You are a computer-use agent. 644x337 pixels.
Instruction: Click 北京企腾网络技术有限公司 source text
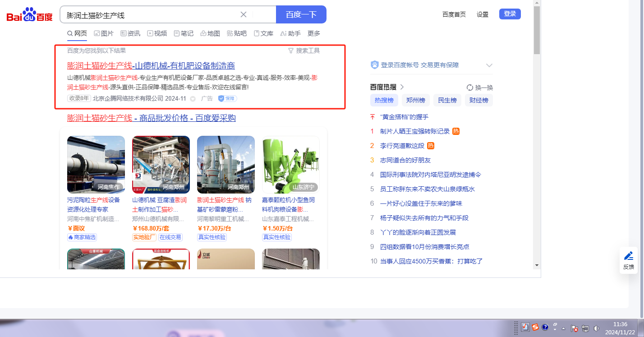(x=128, y=98)
